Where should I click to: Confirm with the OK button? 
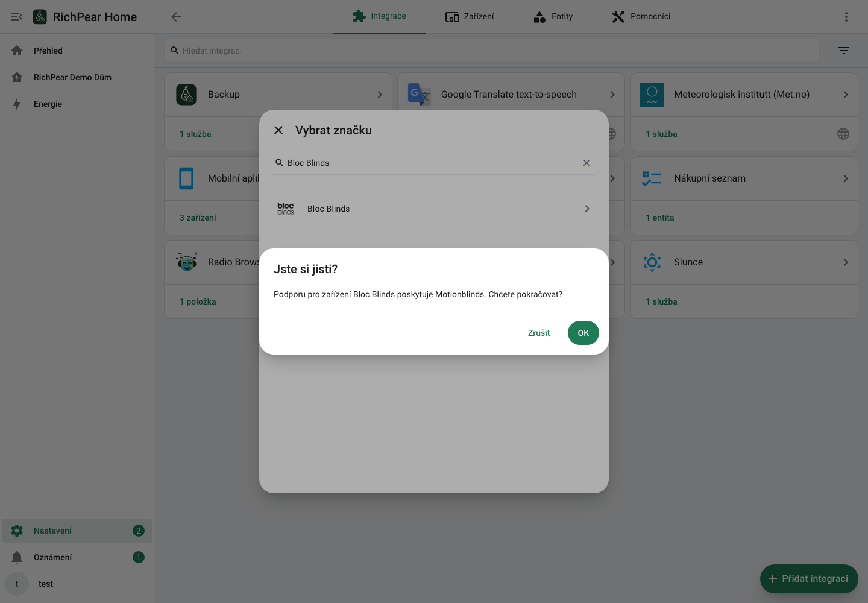pos(583,333)
